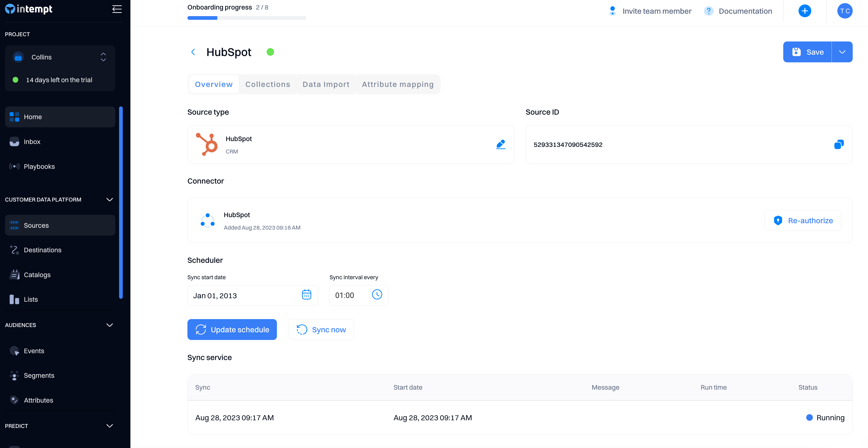Click the Sync now button
This screenshot has height=448, width=868.
[321, 329]
